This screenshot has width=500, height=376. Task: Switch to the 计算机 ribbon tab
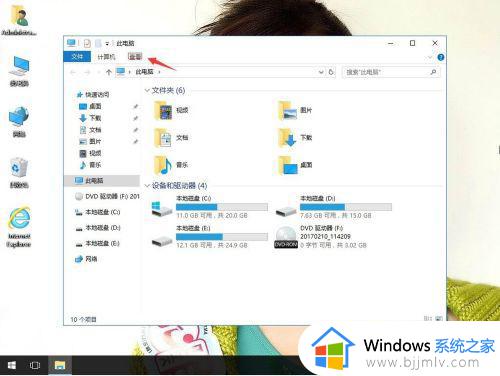point(106,57)
